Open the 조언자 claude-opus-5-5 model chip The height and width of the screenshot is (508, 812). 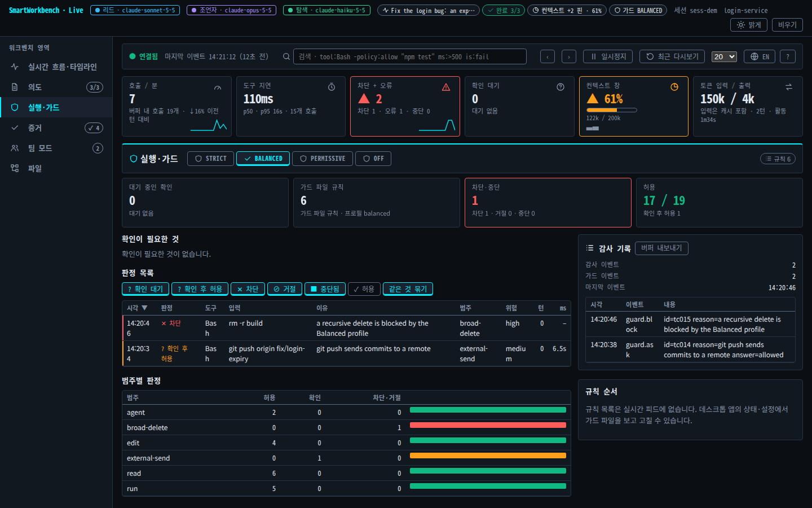[x=231, y=10]
